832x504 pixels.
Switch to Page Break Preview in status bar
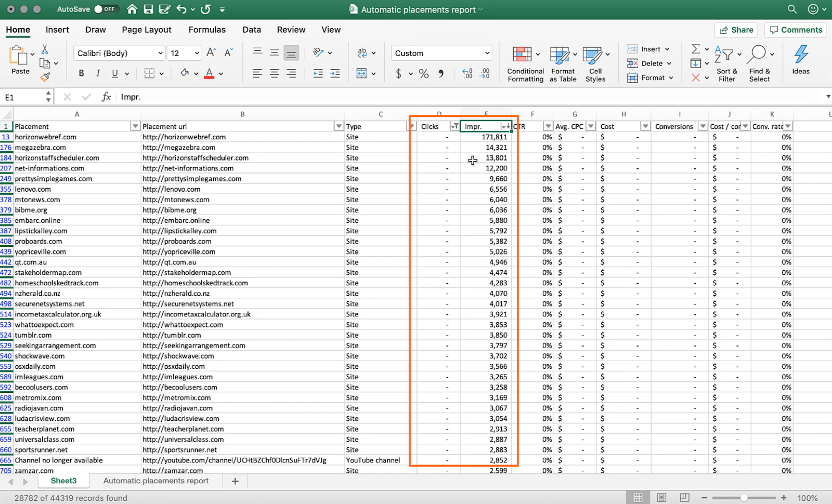684,498
